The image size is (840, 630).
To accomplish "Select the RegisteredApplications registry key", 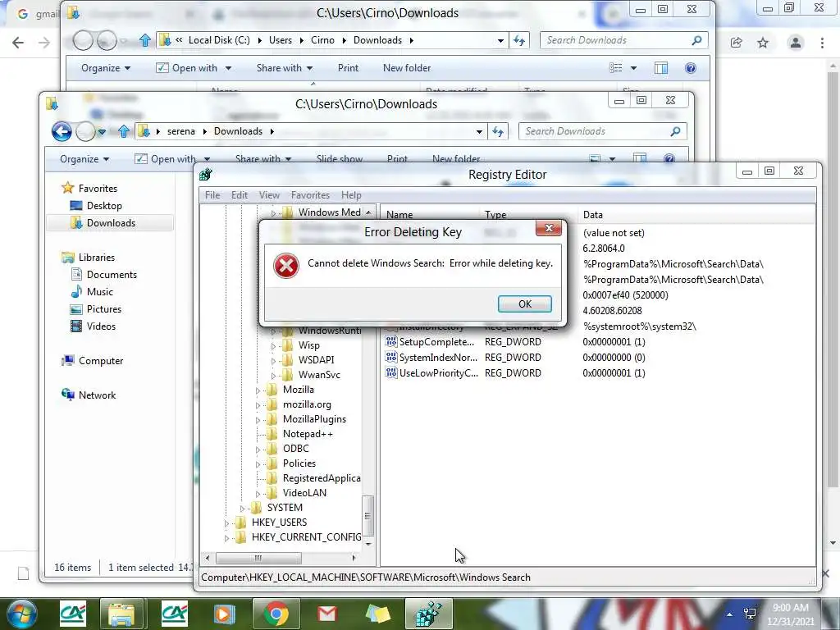I will (322, 478).
